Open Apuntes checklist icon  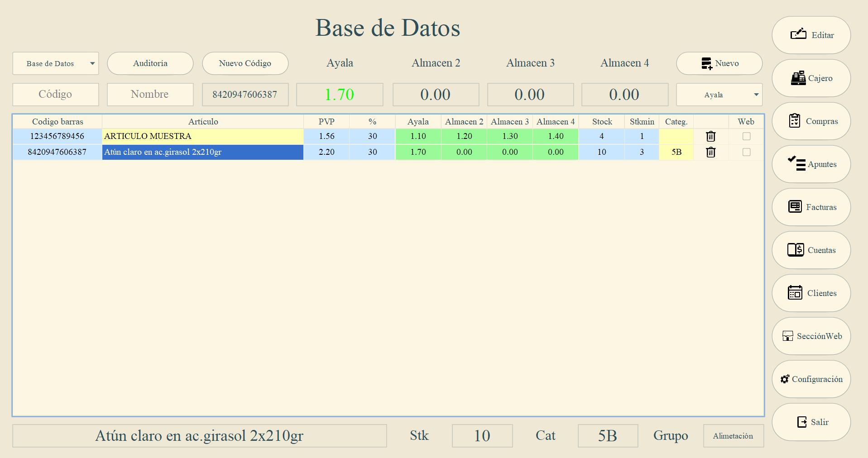796,163
